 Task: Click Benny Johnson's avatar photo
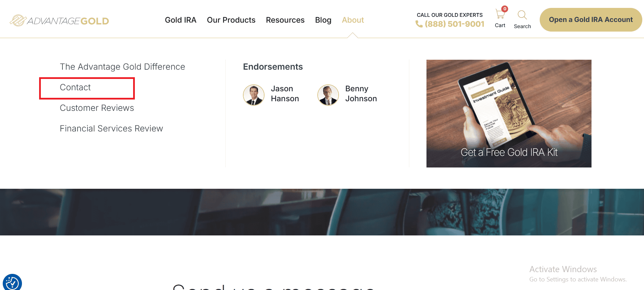tap(328, 95)
